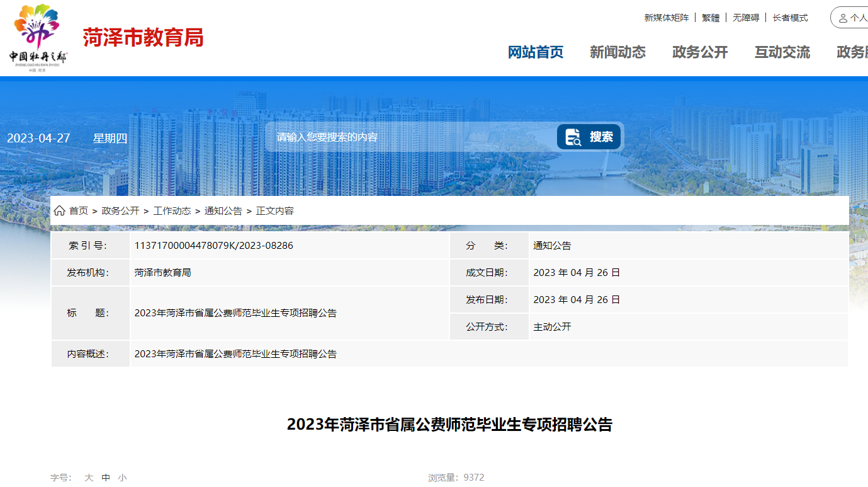868x487 pixels.
Task: Enable 长者模式 elder mode
Action: (x=791, y=18)
